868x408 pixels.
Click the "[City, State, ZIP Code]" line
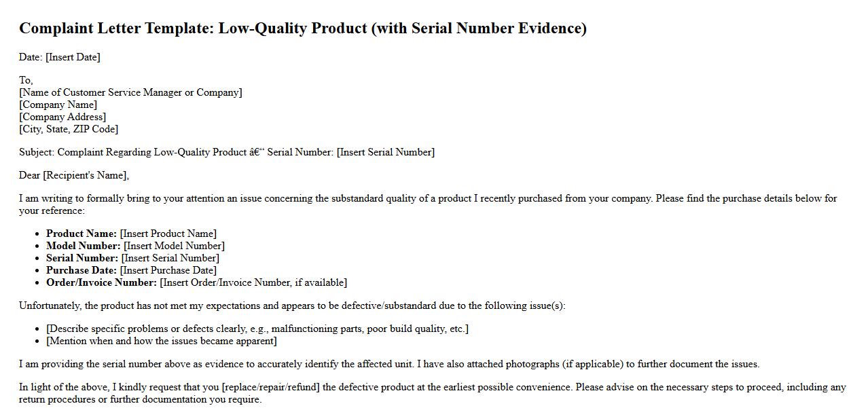click(x=69, y=129)
